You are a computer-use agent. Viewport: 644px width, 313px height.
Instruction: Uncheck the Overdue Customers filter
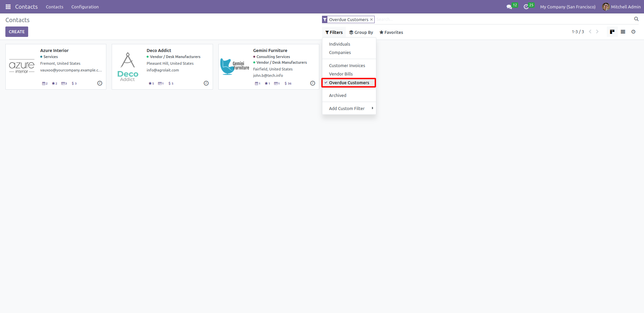point(349,83)
